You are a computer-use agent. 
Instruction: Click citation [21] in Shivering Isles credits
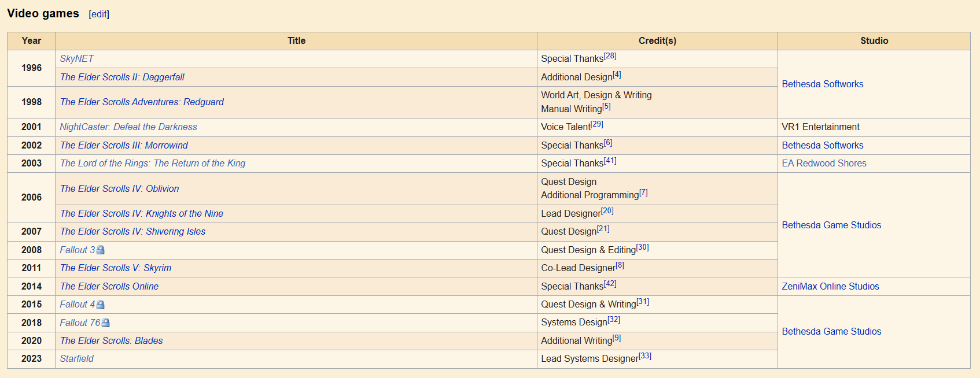click(x=603, y=229)
